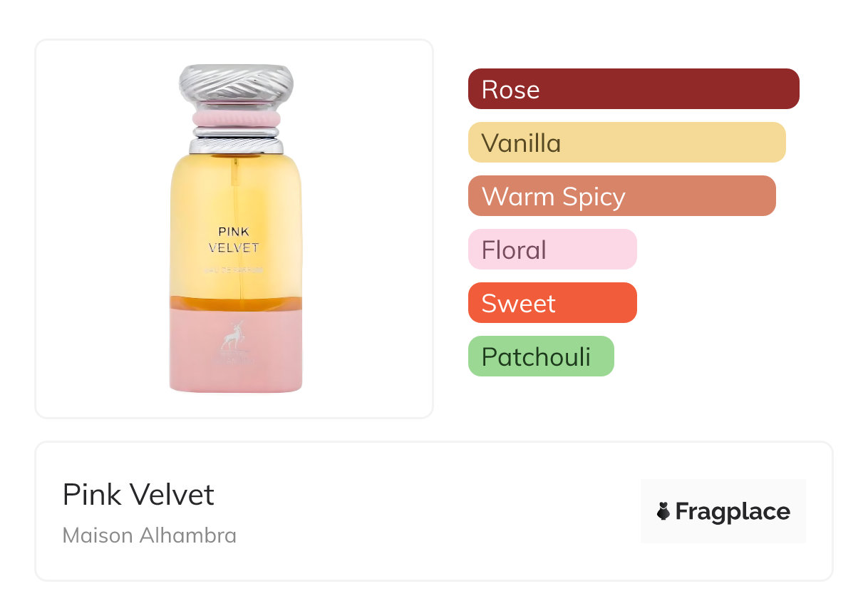Click the orange Sweet accord bar
The height and width of the screenshot is (616, 868).
[552, 303]
